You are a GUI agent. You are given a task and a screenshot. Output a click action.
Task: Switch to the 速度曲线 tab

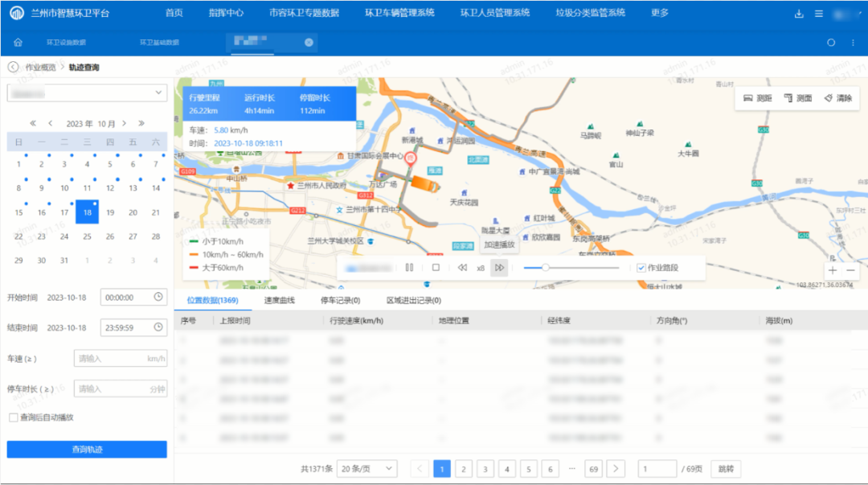(280, 300)
